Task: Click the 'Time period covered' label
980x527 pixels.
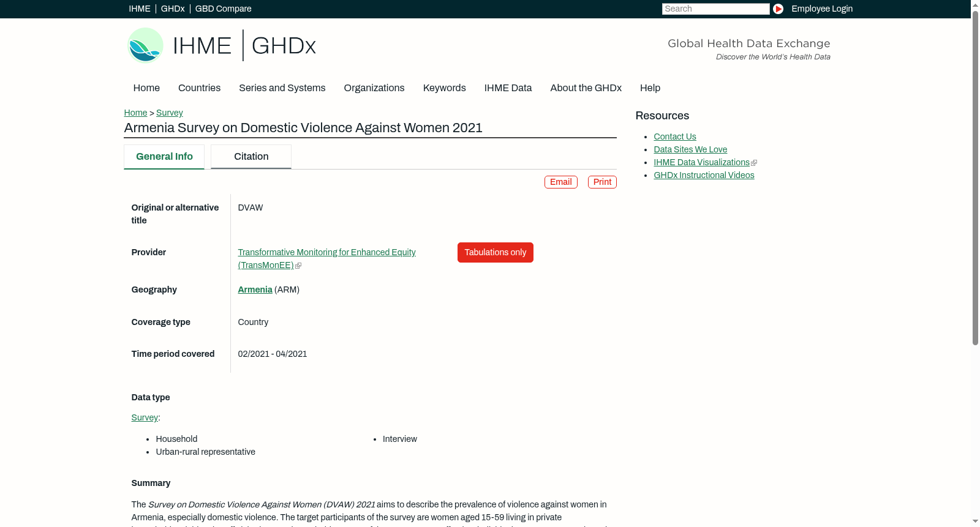Action: (173, 354)
